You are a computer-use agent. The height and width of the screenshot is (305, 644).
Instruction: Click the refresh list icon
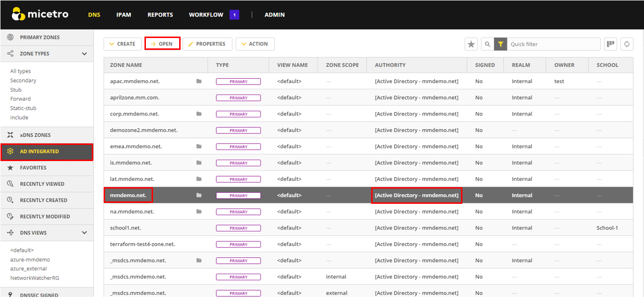pos(627,44)
